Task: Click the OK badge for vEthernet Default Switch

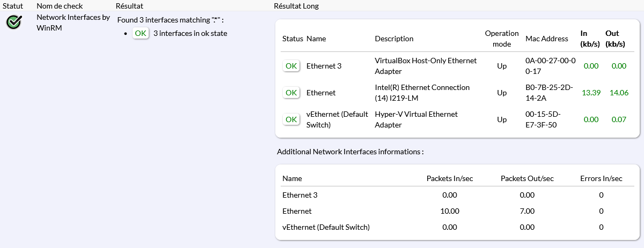Action: (x=291, y=119)
